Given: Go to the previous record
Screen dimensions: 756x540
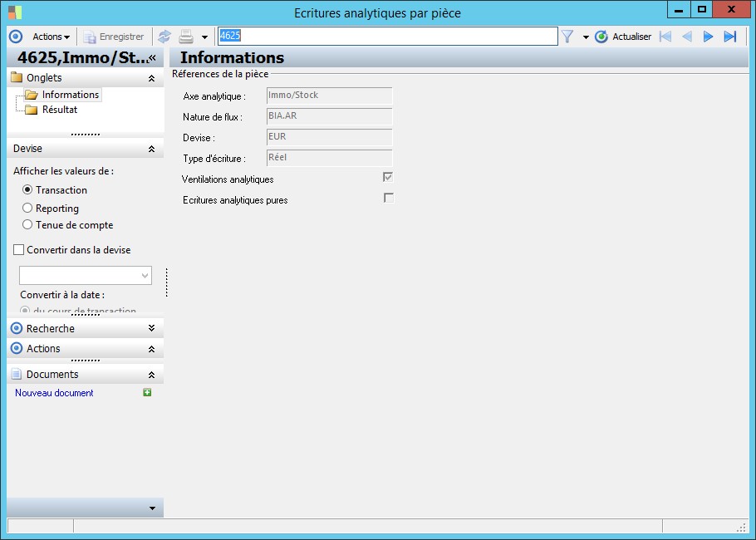Looking at the screenshot, I should click(x=687, y=37).
